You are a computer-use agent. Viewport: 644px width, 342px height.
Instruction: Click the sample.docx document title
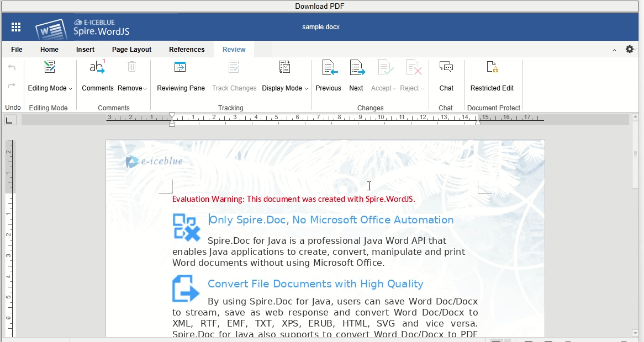pos(321,27)
